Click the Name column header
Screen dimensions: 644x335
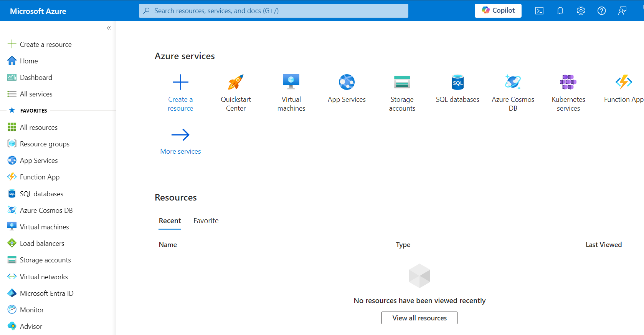coord(168,245)
